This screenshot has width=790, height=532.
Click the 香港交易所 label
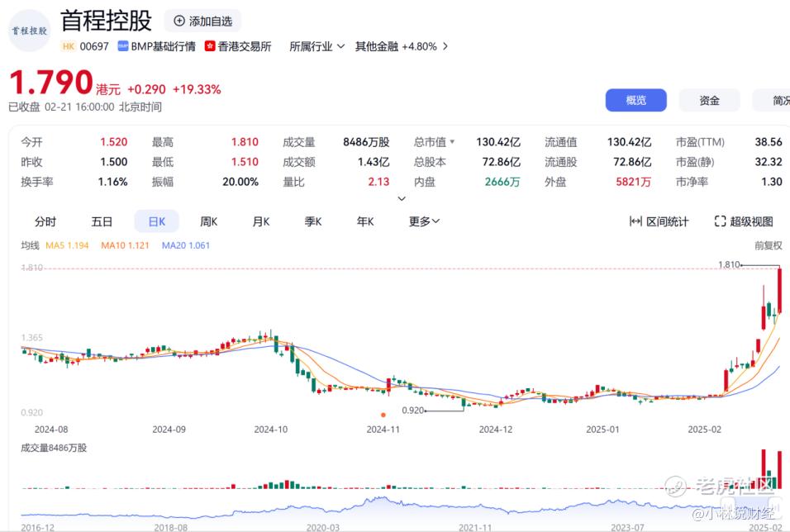click(x=245, y=46)
